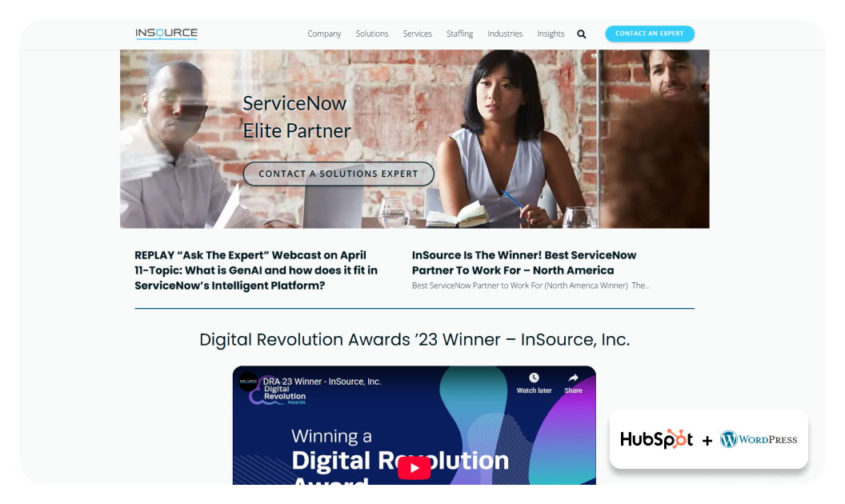Open the search magnifier icon
Viewport: 845px width, 504px height.
pos(582,34)
